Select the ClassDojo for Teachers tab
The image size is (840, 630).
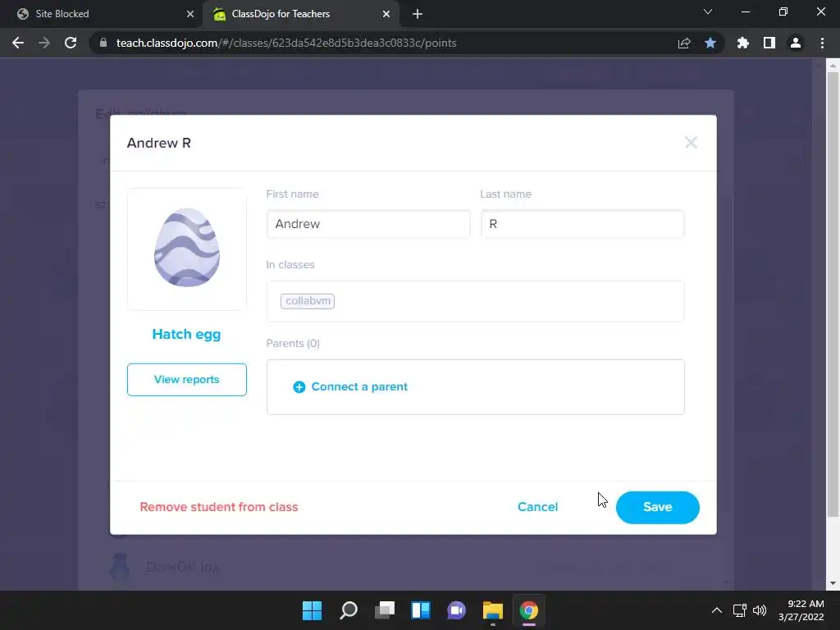[x=300, y=14]
